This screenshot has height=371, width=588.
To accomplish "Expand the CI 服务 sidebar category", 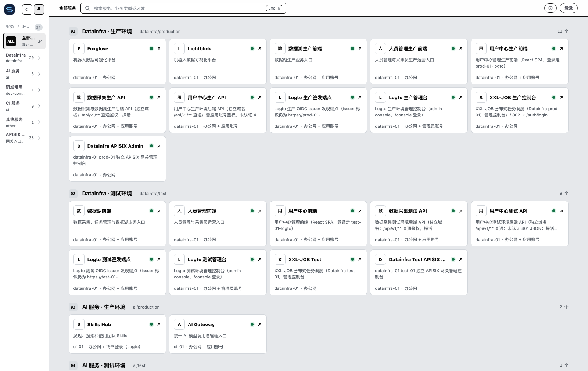I will 24,106.
